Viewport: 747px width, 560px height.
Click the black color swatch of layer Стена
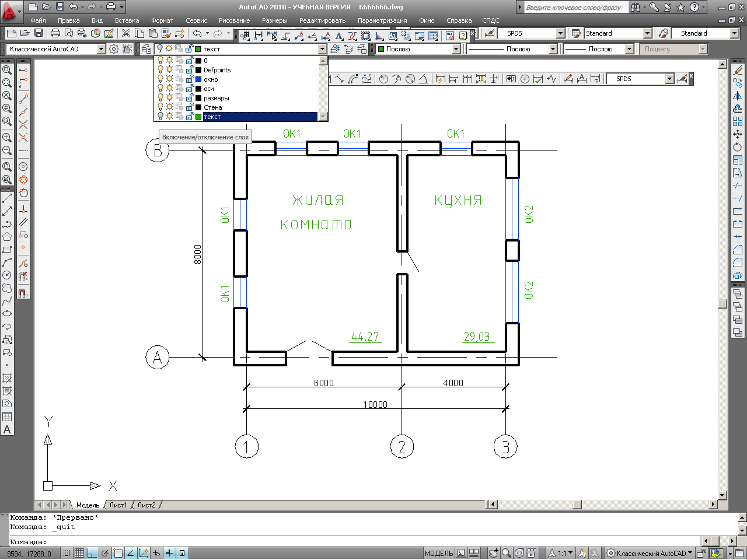198,107
